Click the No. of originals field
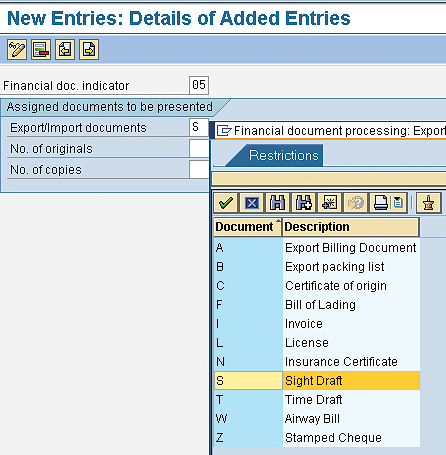 [x=199, y=148]
